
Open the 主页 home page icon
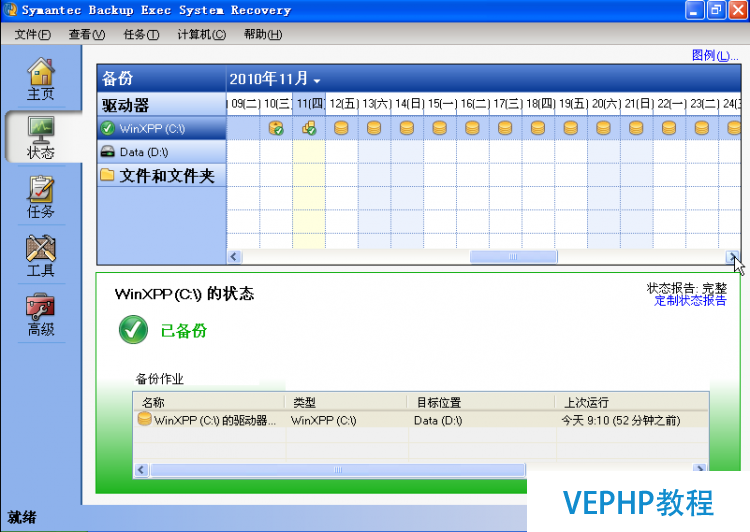click(x=41, y=72)
